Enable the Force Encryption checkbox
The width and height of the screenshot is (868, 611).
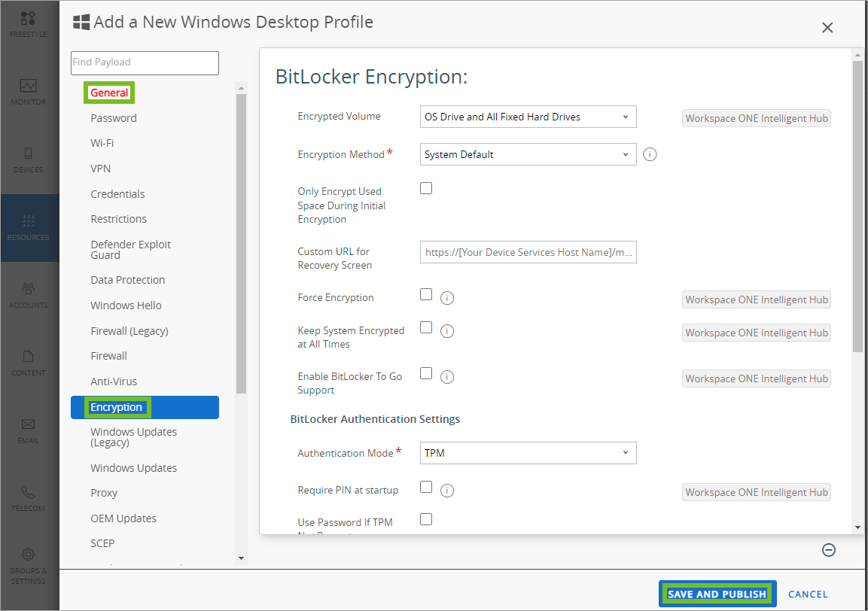(x=425, y=294)
